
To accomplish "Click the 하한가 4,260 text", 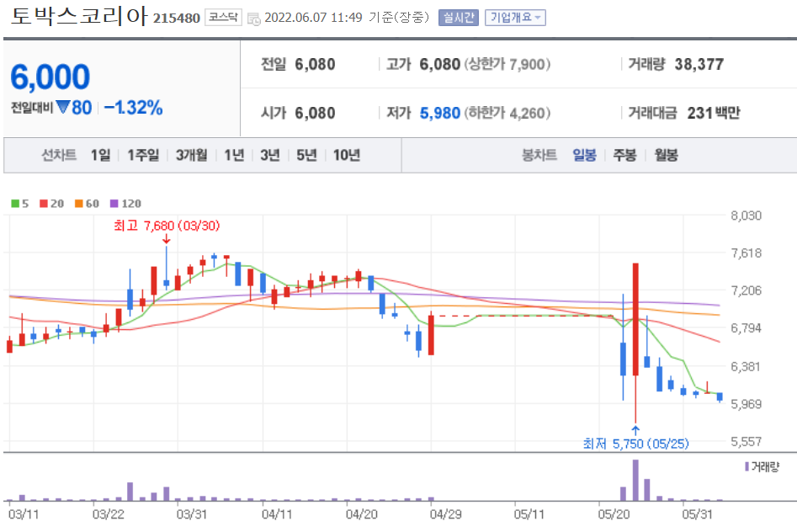I will click(507, 113).
